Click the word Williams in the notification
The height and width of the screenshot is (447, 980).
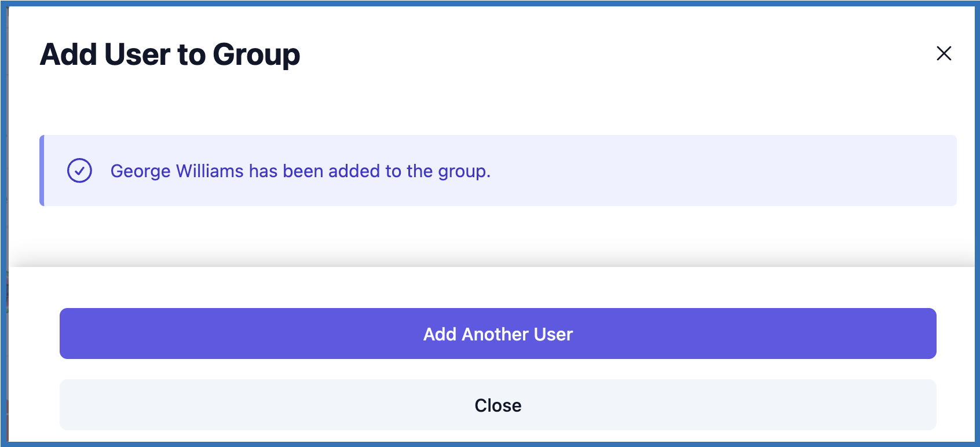point(210,171)
